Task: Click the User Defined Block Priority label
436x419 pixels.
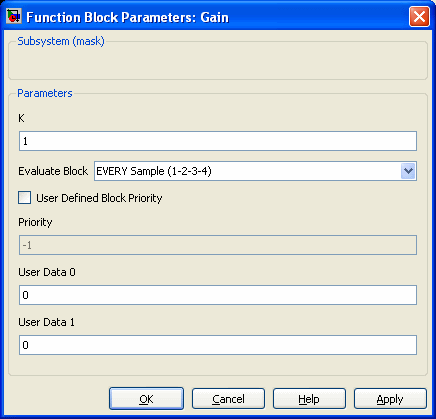Action: pos(99,198)
